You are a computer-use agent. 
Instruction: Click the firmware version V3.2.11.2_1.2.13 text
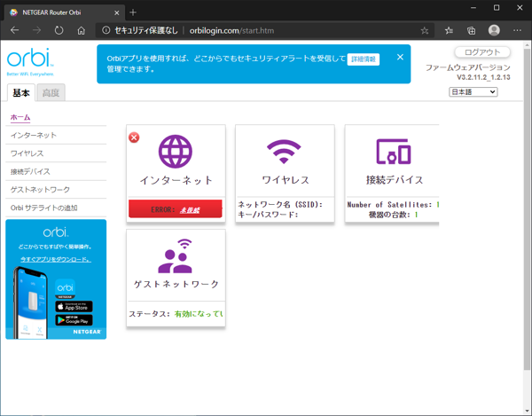(483, 77)
